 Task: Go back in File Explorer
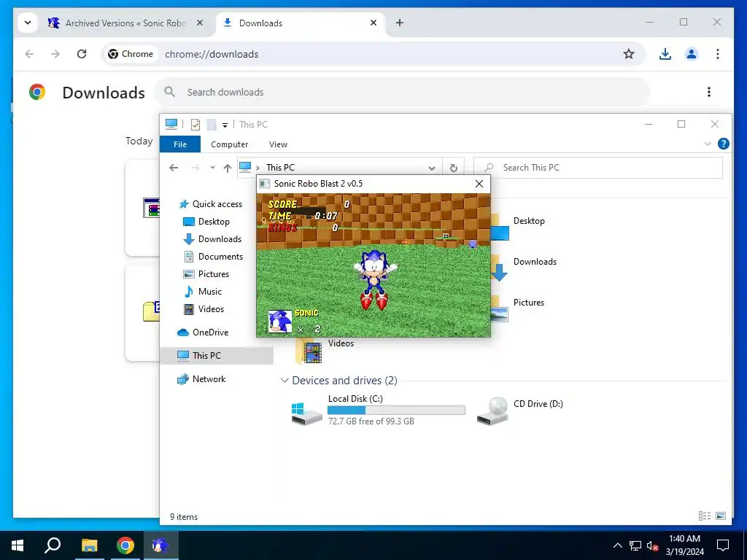point(174,168)
